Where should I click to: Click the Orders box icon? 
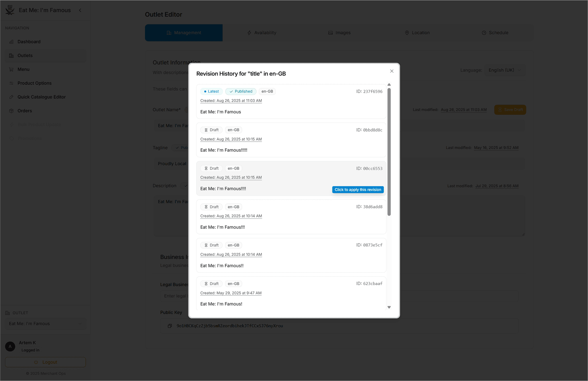coord(11,111)
